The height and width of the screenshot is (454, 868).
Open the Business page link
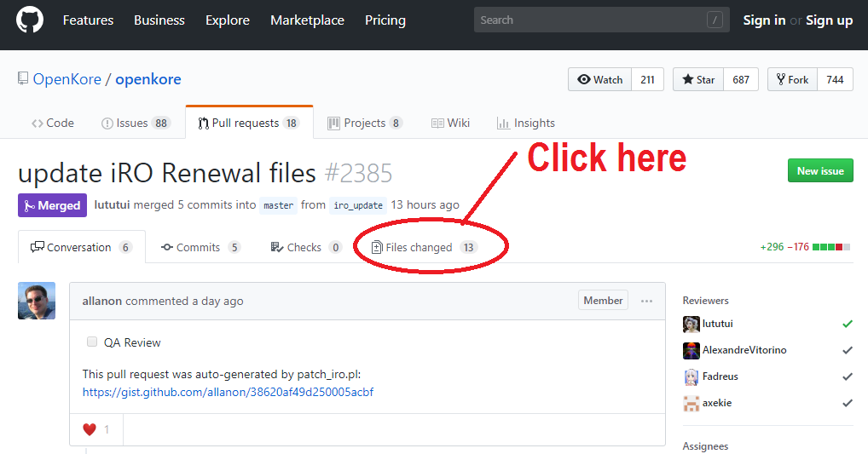[159, 20]
